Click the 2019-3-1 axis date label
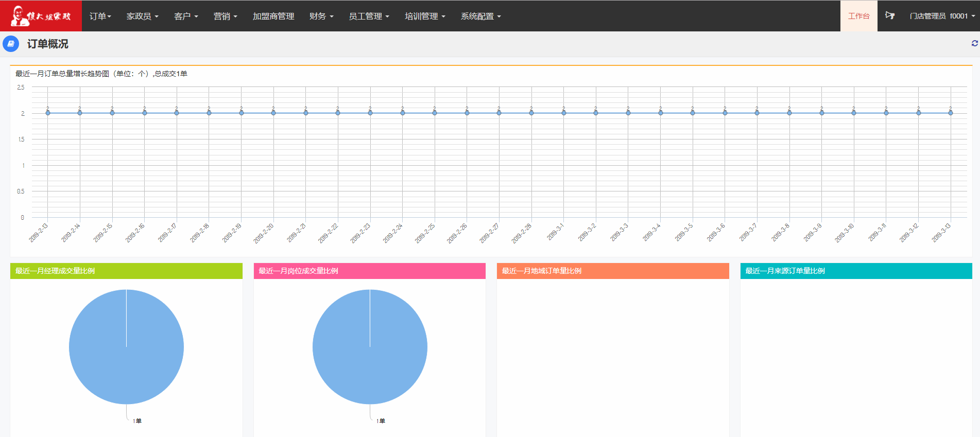The width and height of the screenshot is (980, 437). point(555,232)
